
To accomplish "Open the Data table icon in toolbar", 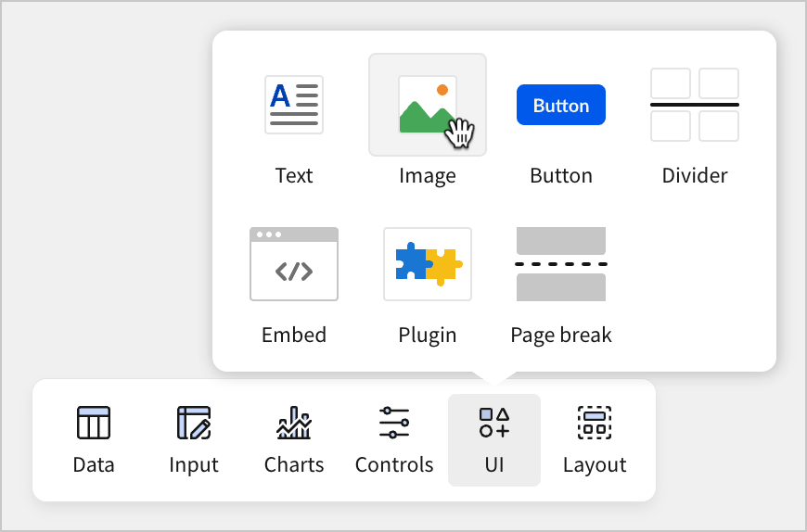I will point(94,423).
